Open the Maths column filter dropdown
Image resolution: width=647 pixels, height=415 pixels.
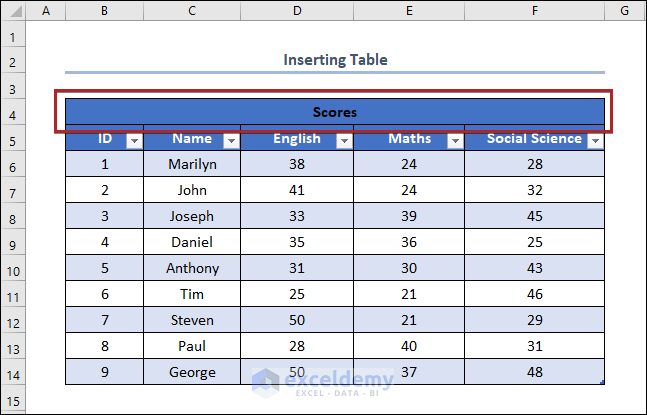click(456, 141)
